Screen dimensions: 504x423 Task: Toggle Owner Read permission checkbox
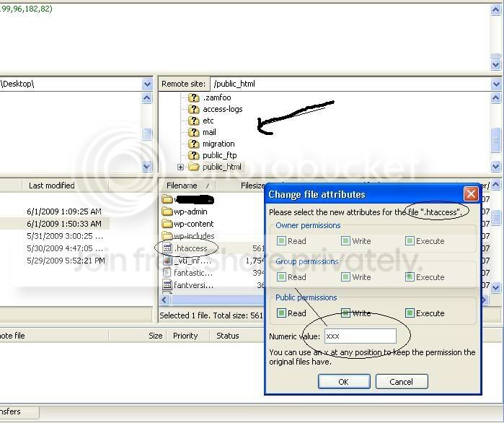(281, 241)
